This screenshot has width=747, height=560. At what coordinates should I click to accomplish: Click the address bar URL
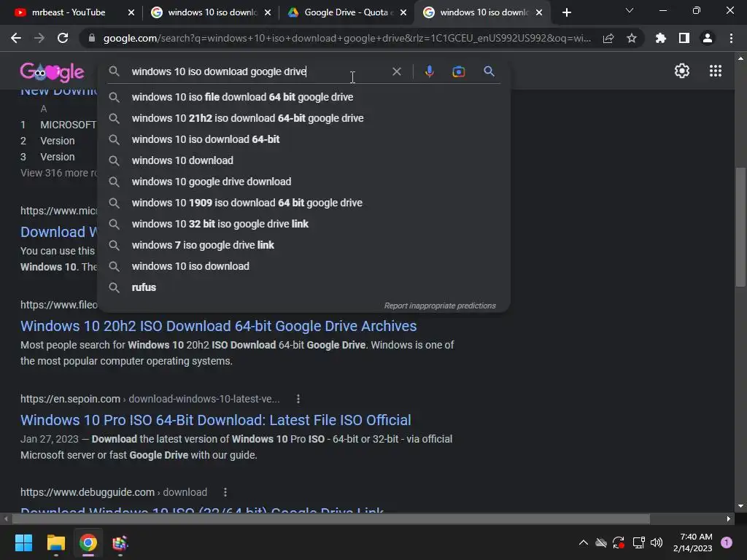(347, 38)
